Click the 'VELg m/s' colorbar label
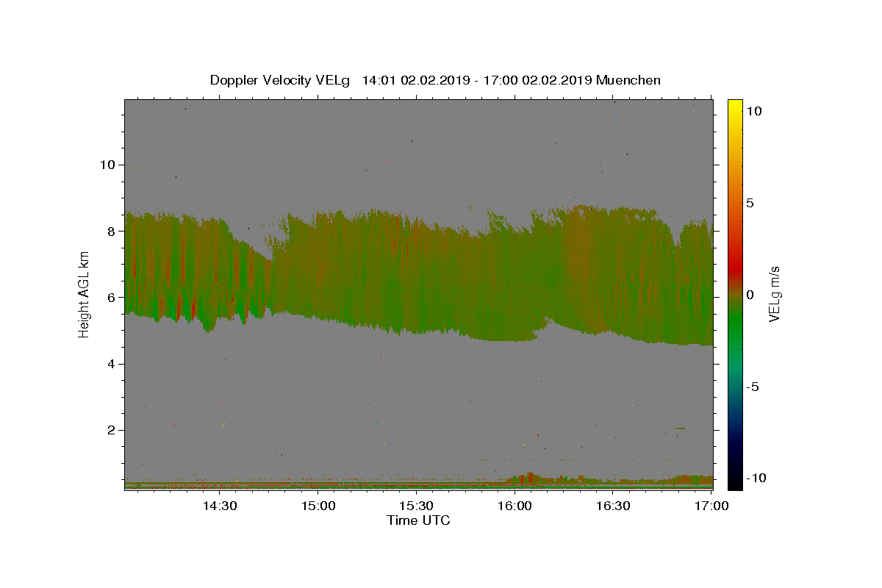The image size is (882, 588). [x=774, y=294]
